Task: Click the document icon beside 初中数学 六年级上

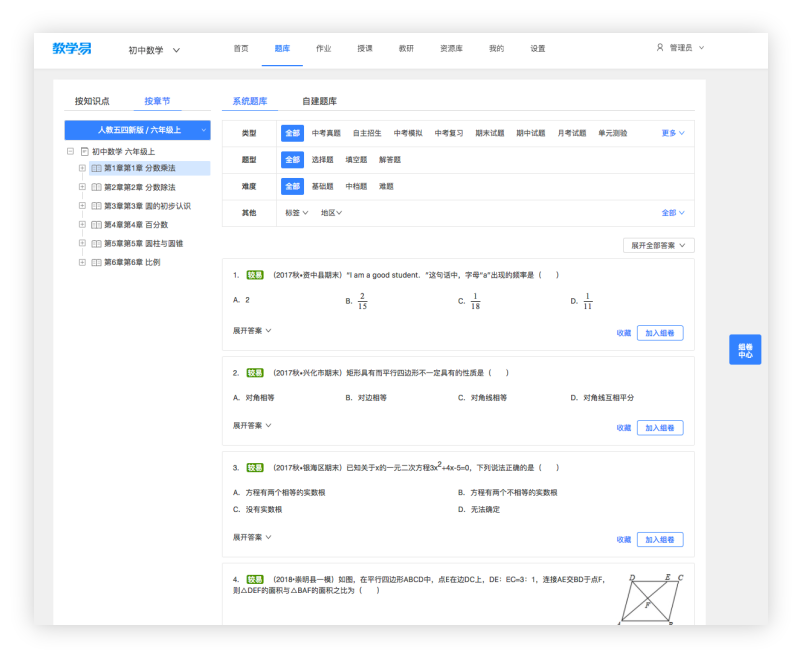Action: (x=86, y=151)
